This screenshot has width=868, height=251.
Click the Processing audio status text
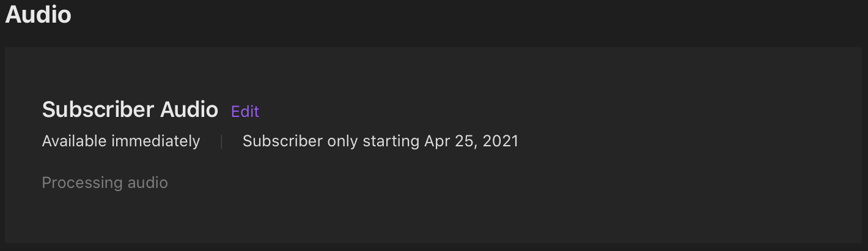(x=105, y=182)
